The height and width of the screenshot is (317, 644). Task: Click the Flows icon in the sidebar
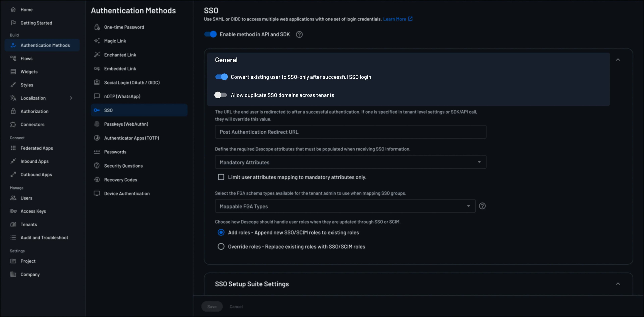13,58
